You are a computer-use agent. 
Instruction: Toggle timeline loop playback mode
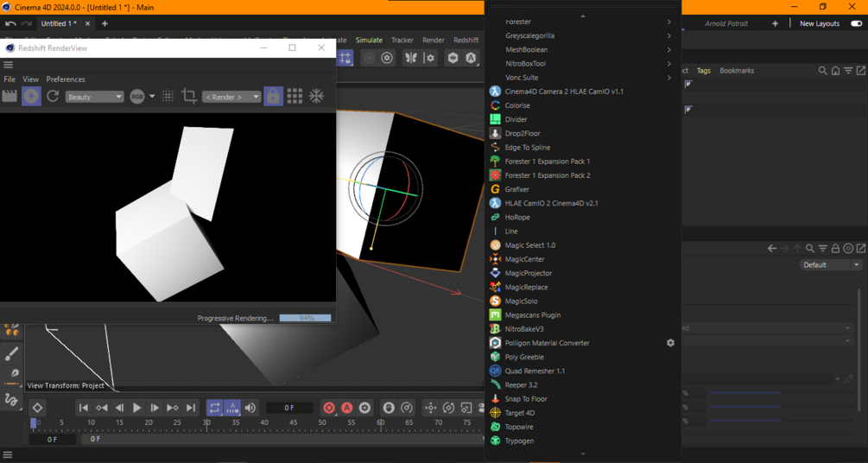click(214, 409)
